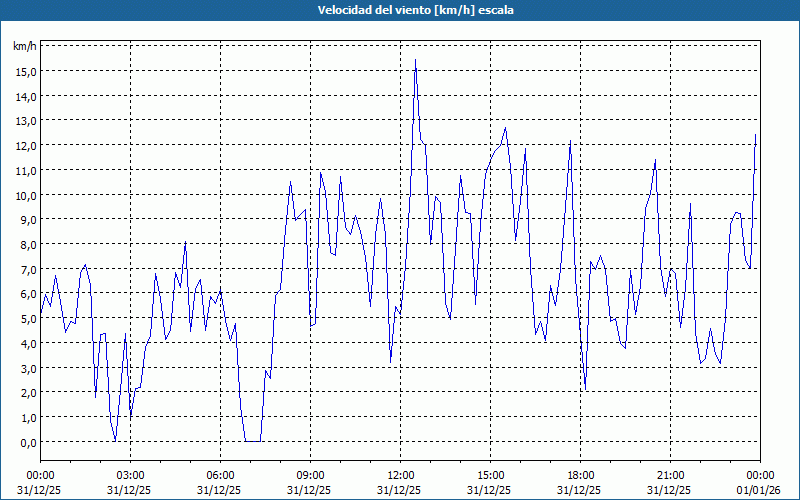Viewport: 800px width, 500px height.
Task: Select the 2,0 y-axis label
Action: tap(28, 393)
